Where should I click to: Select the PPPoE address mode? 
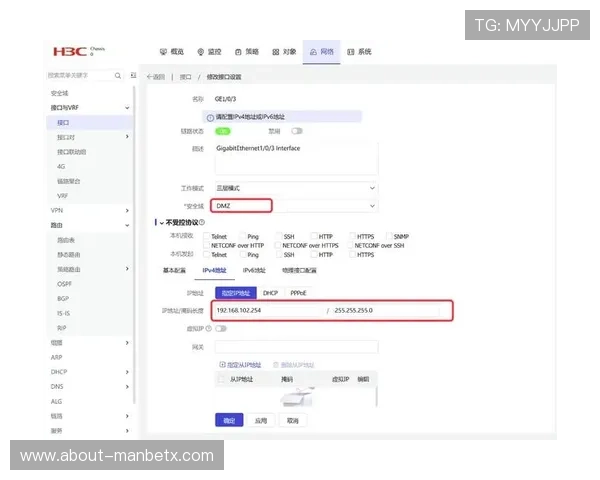[x=298, y=293]
